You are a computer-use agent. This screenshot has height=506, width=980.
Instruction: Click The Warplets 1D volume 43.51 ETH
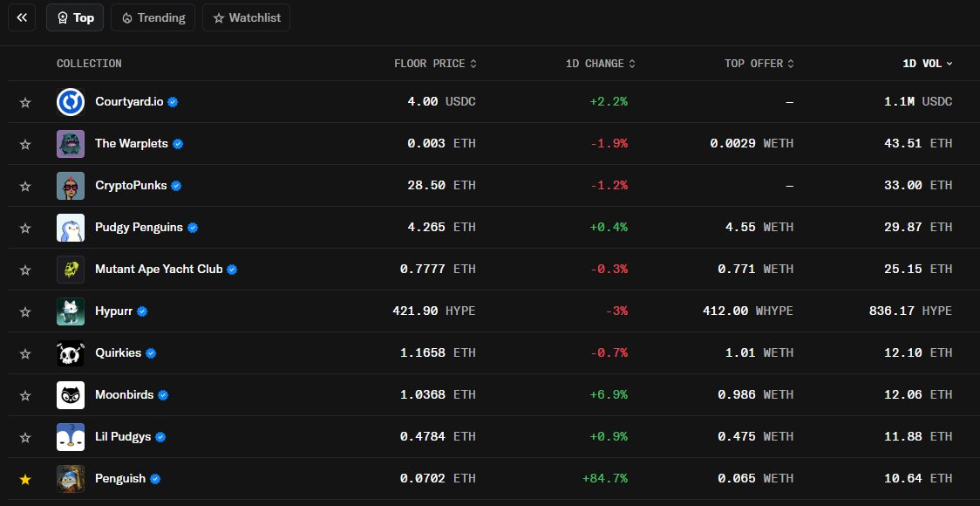tap(918, 143)
